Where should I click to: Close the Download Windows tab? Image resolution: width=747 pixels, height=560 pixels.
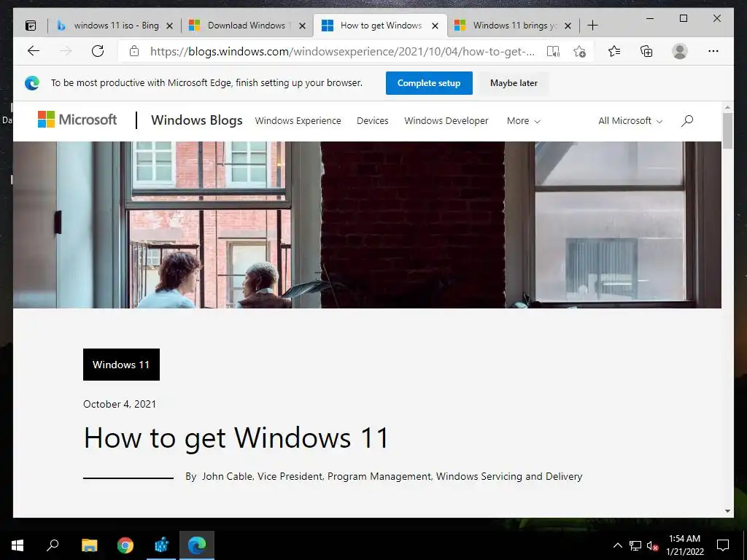302,26
